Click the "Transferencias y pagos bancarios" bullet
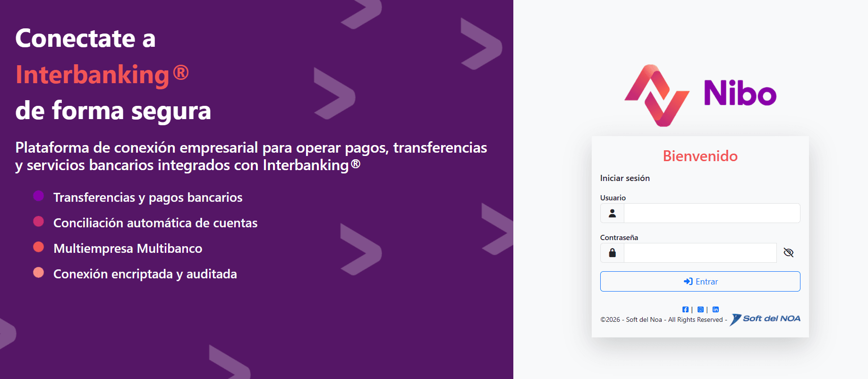 click(x=148, y=198)
